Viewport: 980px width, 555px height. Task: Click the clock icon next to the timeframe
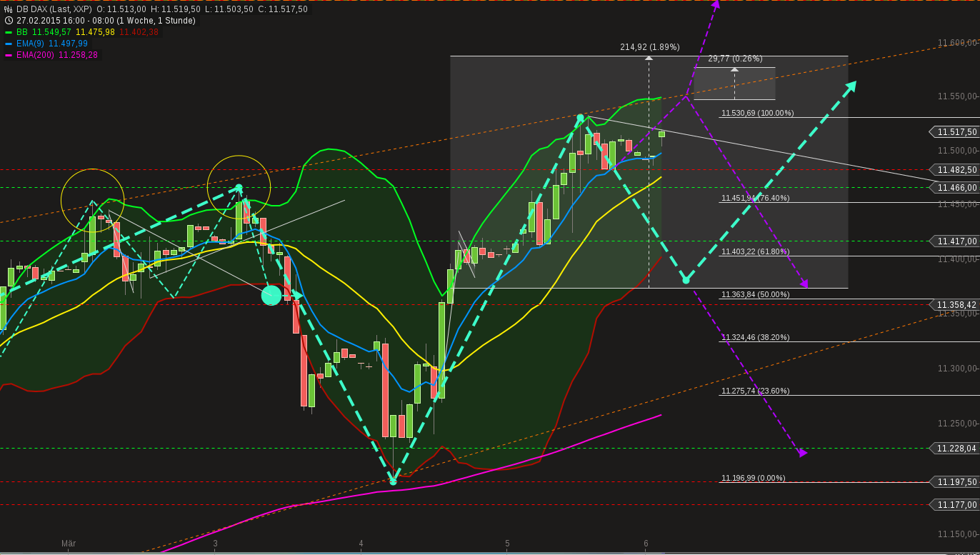(x=7, y=21)
